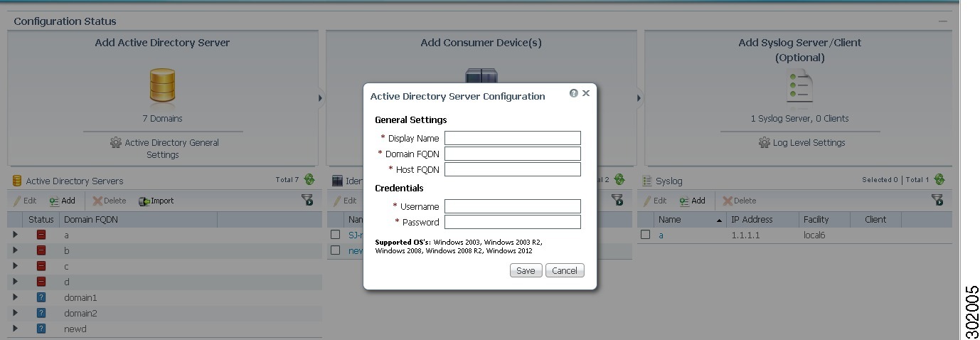The image size is (980, 340).
Task: Select the local6 facility cell
Action: [x=815, y=235]
